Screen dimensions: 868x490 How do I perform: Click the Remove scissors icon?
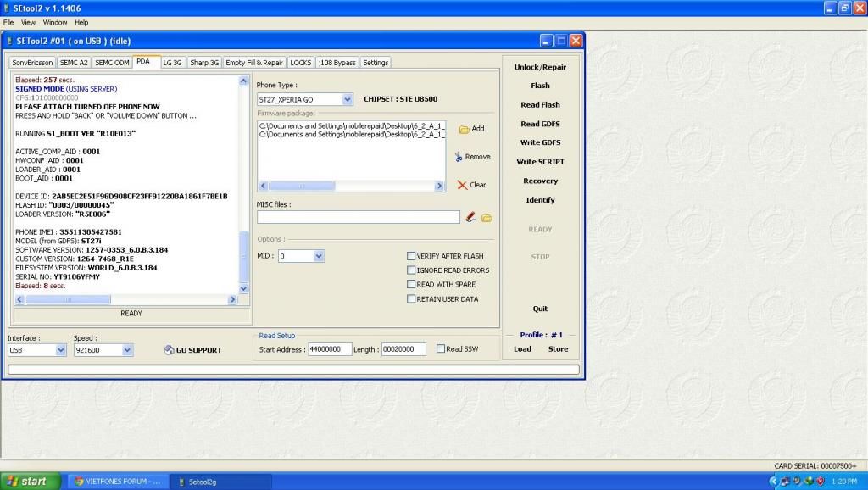point(459,157)
